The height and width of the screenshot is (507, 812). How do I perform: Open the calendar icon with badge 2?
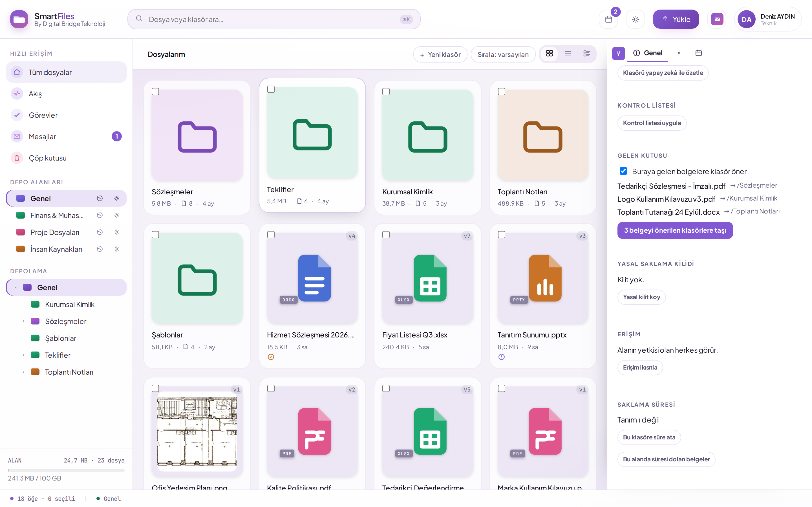[608, 19]
